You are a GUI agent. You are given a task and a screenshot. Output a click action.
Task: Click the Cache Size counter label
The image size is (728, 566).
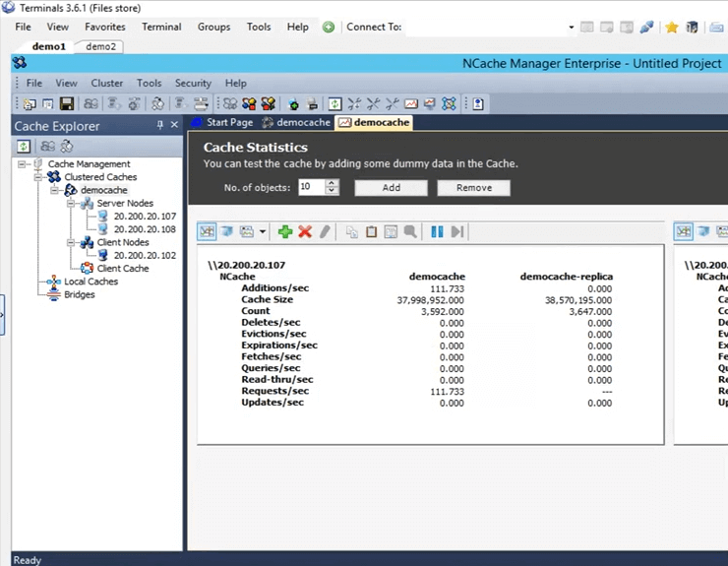pyautogui.click(x=267, y=299)
